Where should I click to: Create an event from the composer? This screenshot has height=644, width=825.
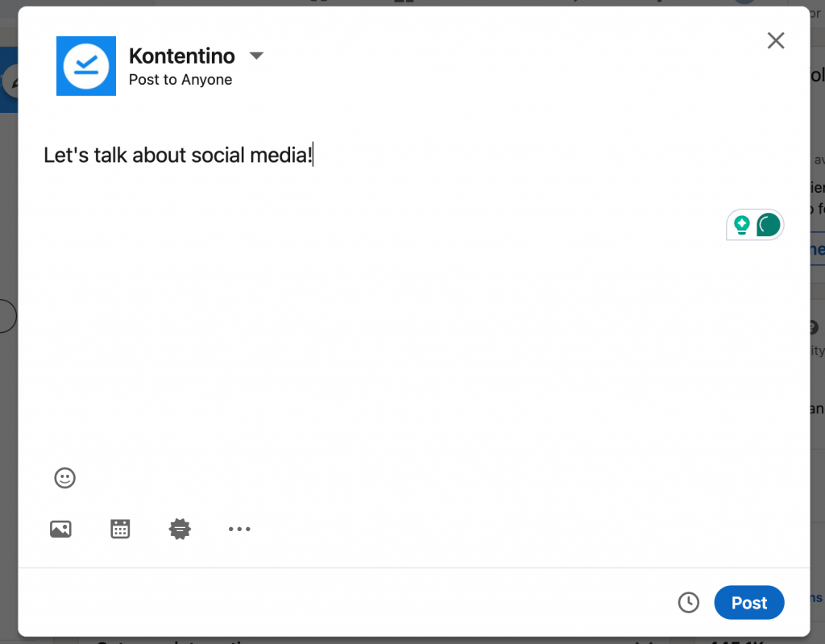(120, 529)
